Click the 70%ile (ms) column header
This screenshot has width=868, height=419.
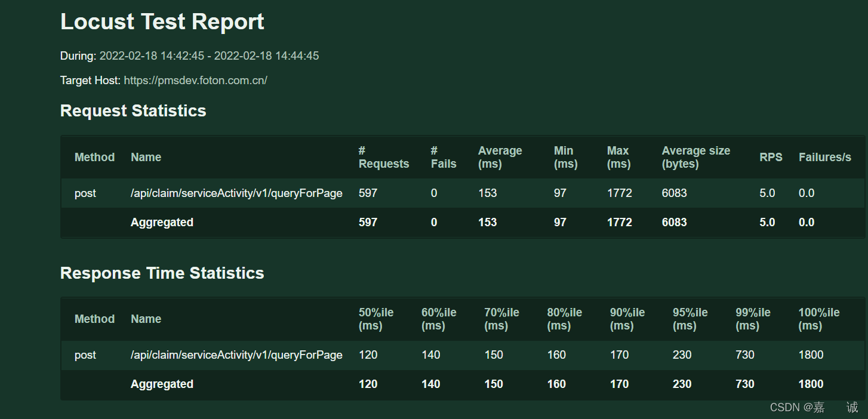point(501,319)
